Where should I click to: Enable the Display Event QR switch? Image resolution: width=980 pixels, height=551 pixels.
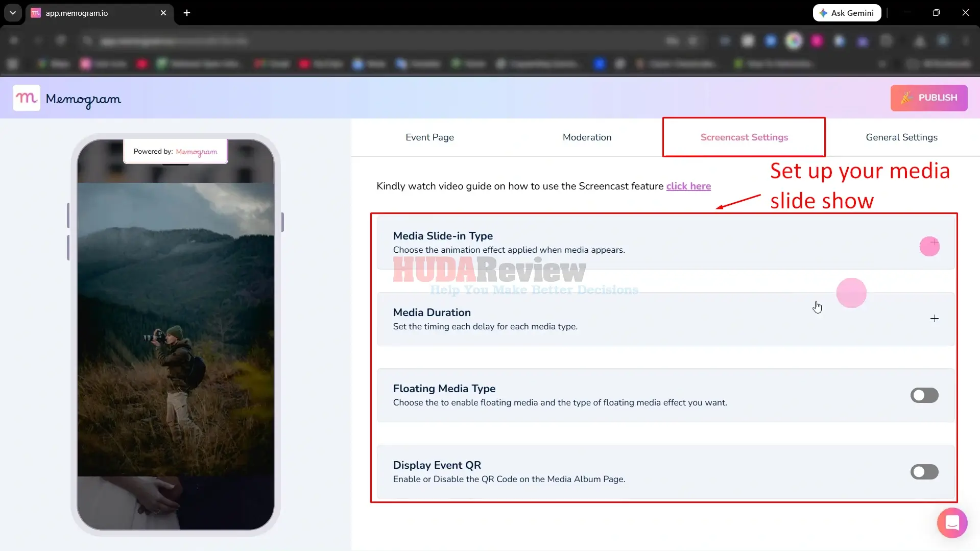[x=924, y=472]
